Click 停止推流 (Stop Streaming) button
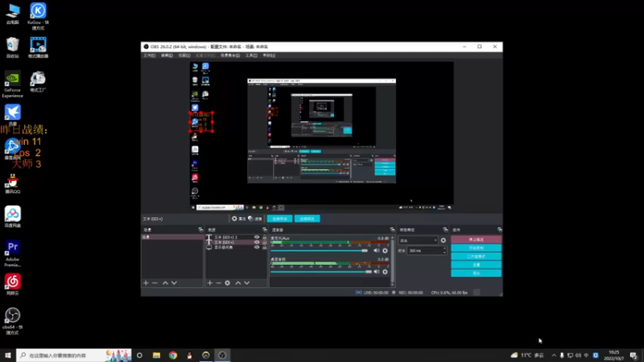The width and height of the screenshot is (644, 362). 476,239
